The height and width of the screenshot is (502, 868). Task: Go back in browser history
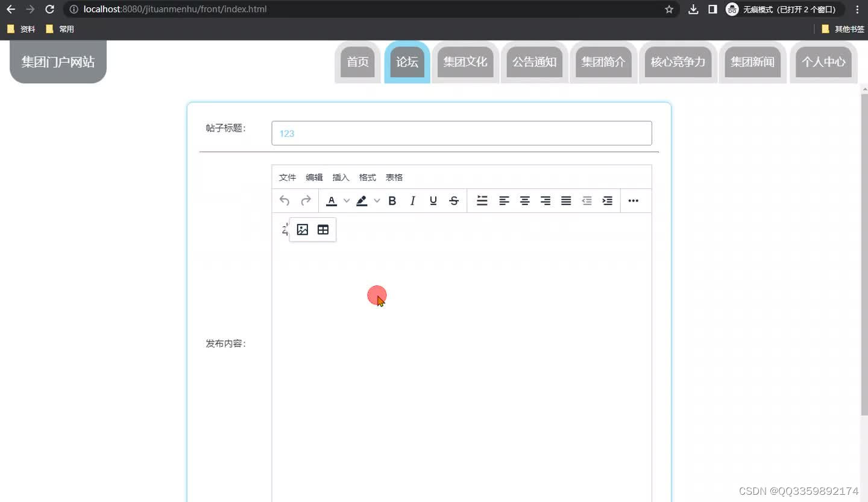tap(11, 9)
